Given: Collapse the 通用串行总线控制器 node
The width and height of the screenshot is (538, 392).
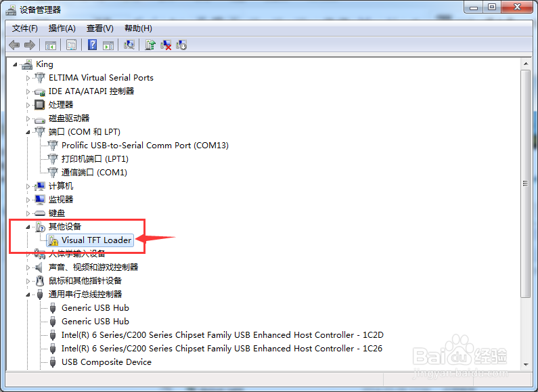Looking at the screenshot, I should tap(28, 295).
